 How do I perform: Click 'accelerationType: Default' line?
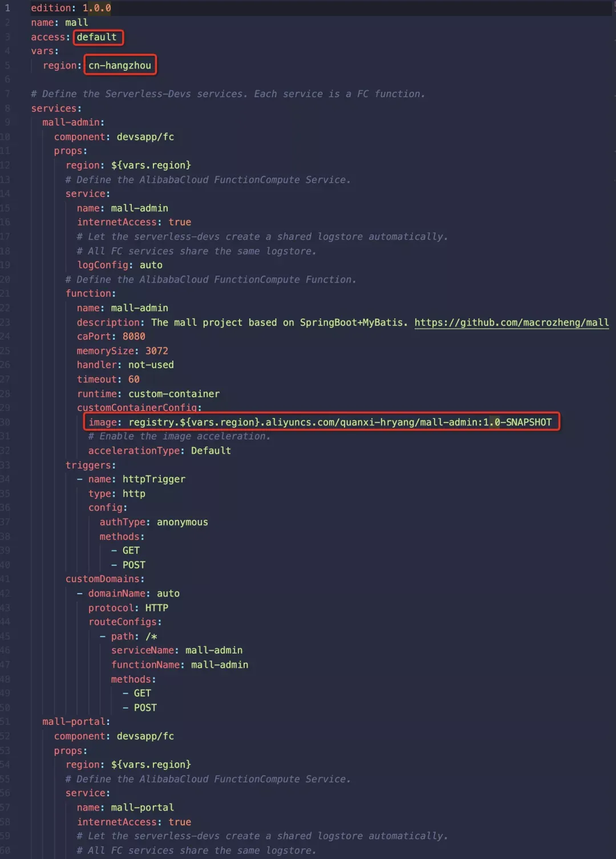pos(160,450)
